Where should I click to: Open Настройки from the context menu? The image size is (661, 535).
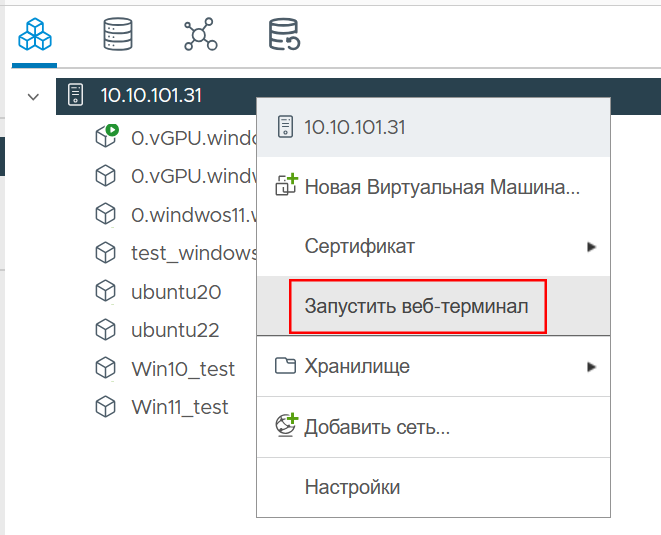pos(433,487)
